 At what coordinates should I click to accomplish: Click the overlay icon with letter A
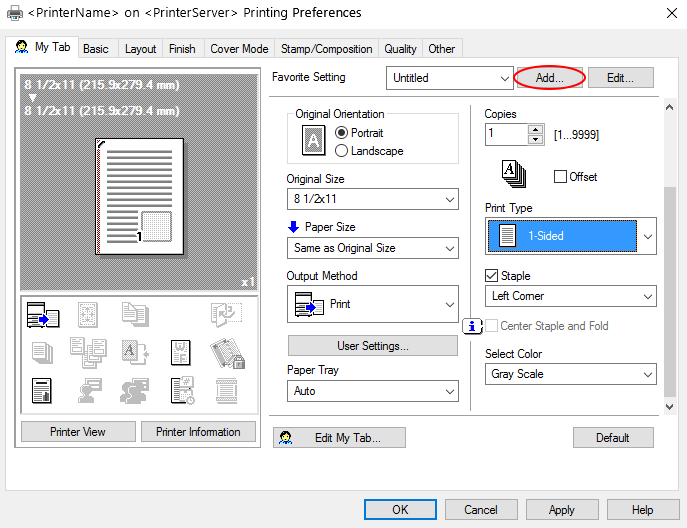pos(135,352)
